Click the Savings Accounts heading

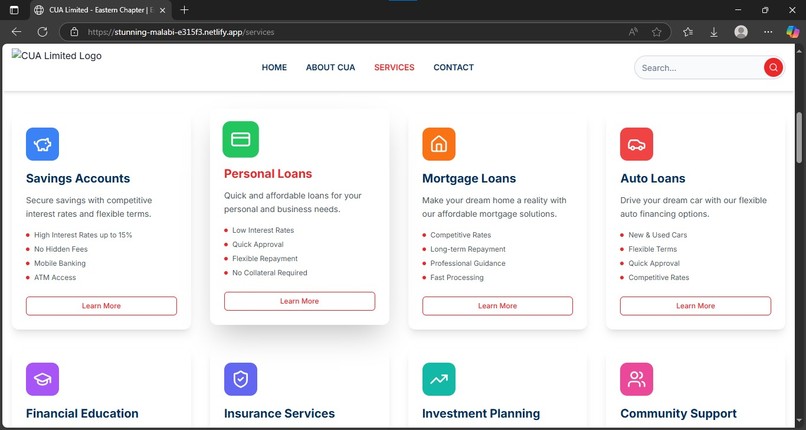click(78, 178)
